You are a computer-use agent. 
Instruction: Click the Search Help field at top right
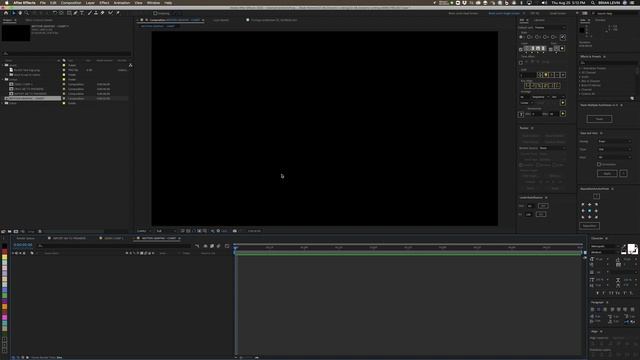tap(616, 13)
